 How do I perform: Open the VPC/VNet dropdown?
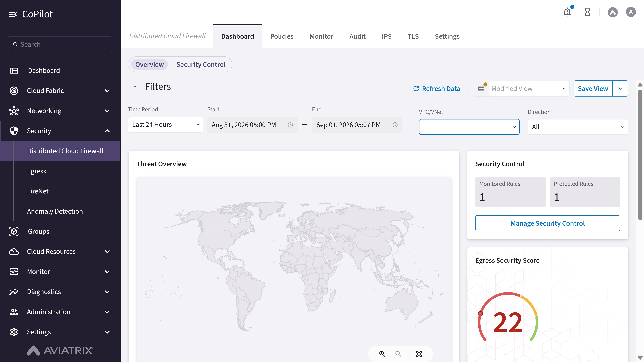pyautogui.click(x=469, y=127)
